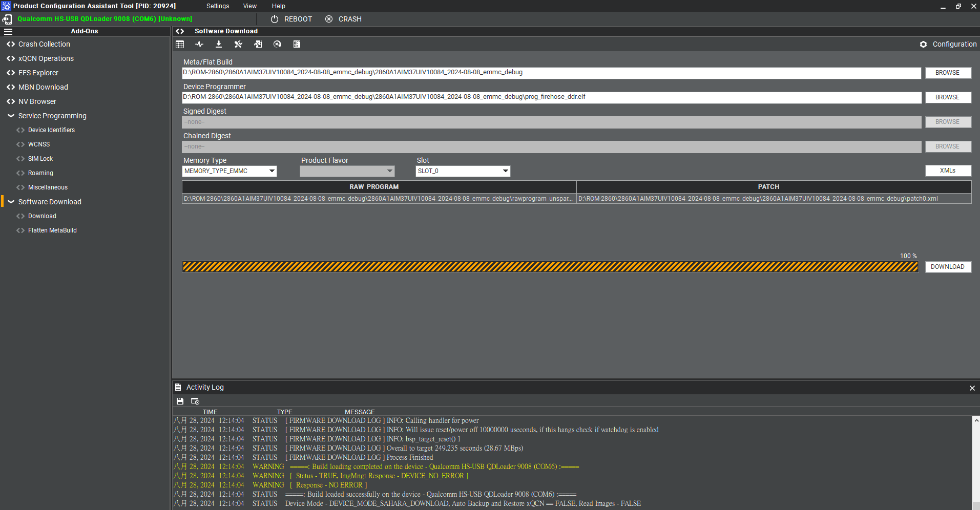Collapse the Service Programming tree section
This screenshot has width=980, height=510.
tap(11, 116)
